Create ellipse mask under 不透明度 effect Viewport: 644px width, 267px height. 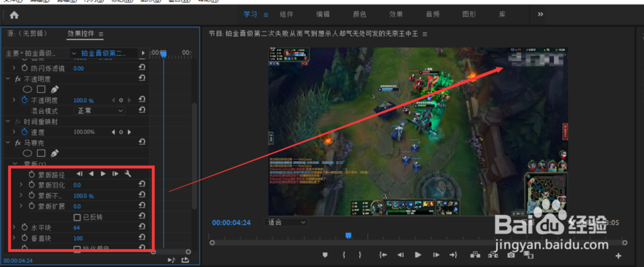(27, 89)
